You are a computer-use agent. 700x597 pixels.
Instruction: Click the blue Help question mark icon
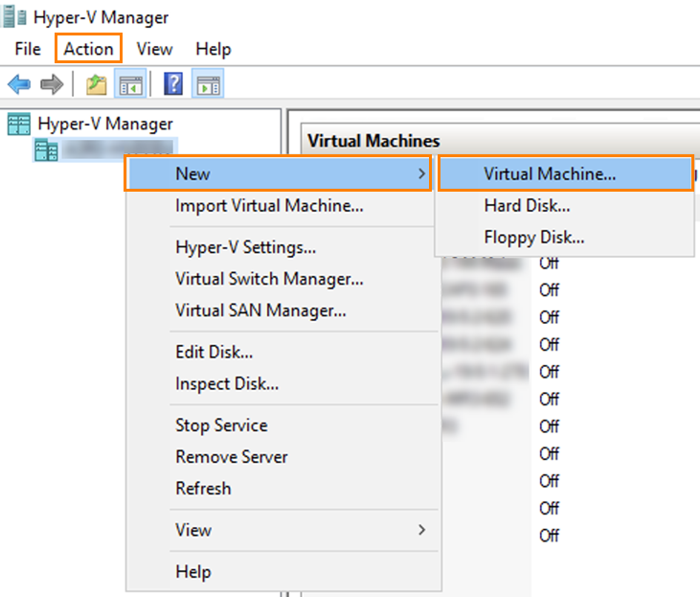point(173,85)
